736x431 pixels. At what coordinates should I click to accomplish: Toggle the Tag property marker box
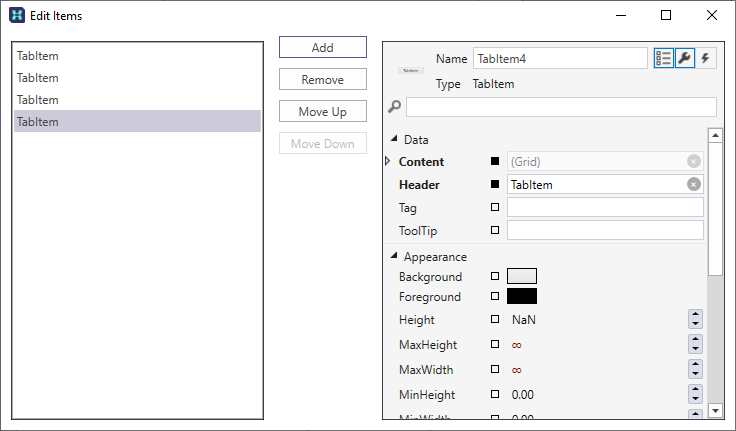click(x=494, y=207)
